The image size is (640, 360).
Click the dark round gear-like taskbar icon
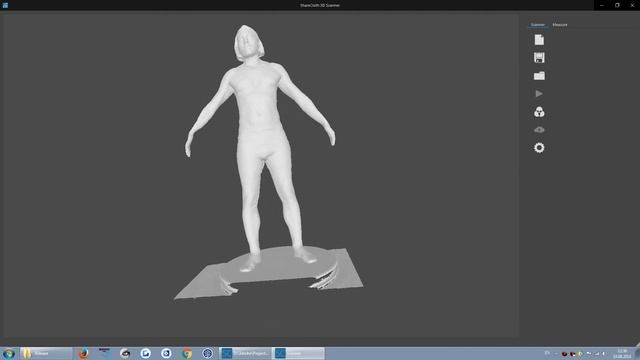[x=207, y=353]
